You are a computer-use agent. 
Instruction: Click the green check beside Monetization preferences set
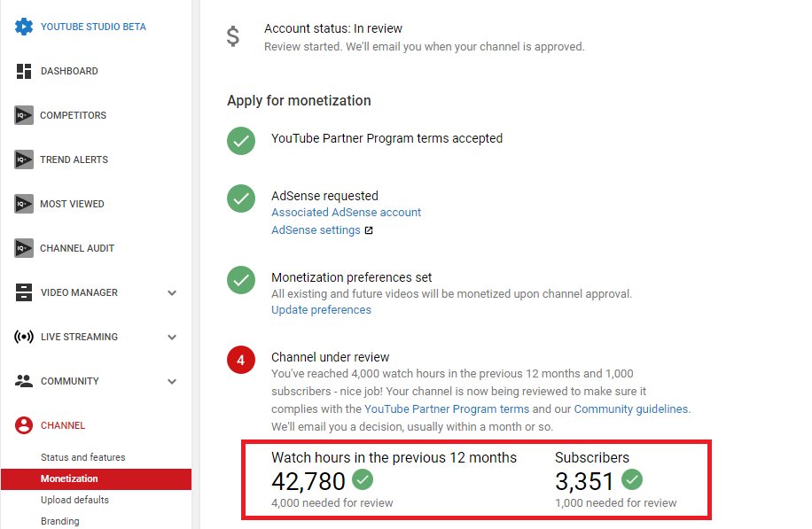241,280
